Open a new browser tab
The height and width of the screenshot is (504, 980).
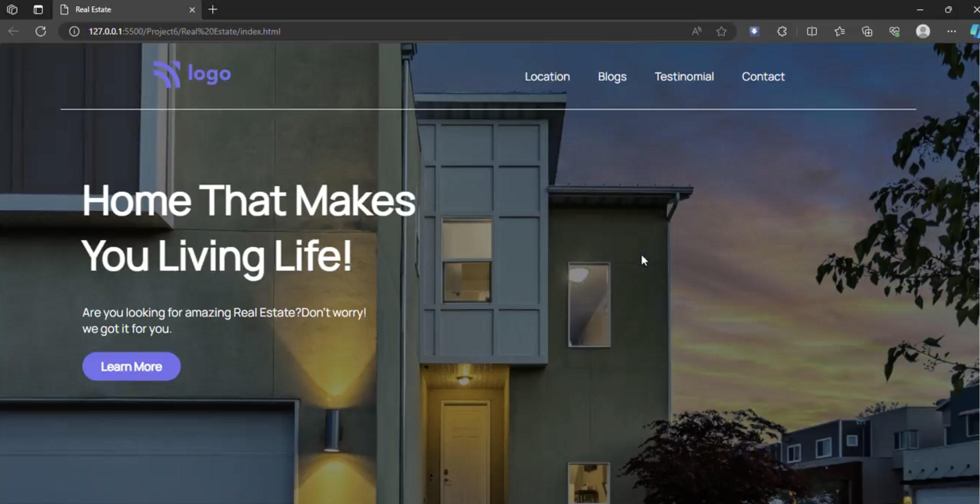(x=213, y=9)
